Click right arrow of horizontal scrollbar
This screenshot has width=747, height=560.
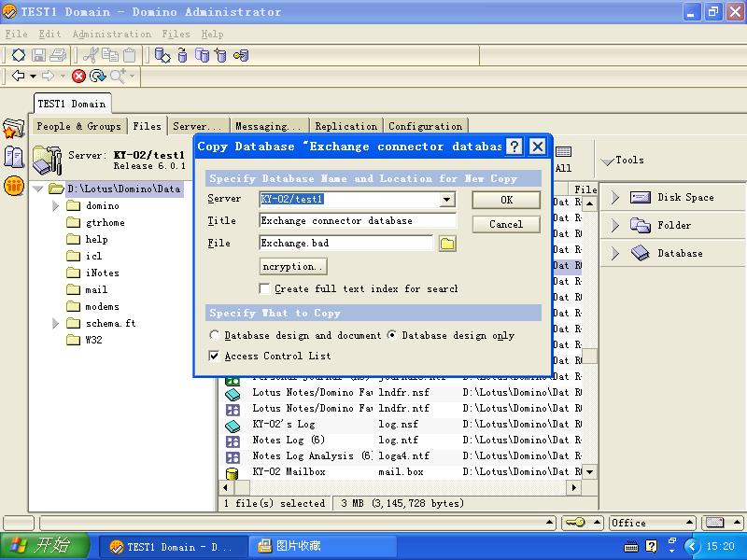tap(574, 487)
